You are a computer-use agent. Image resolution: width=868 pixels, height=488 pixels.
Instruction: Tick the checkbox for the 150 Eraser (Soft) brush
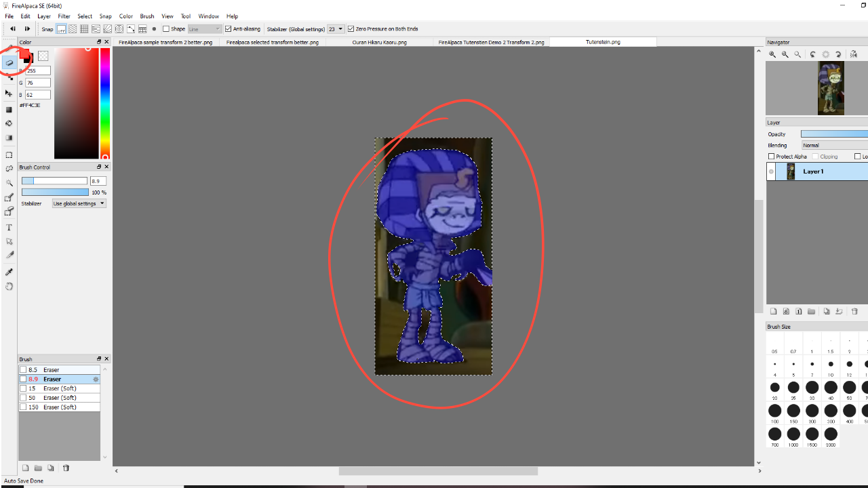(23, 407)
